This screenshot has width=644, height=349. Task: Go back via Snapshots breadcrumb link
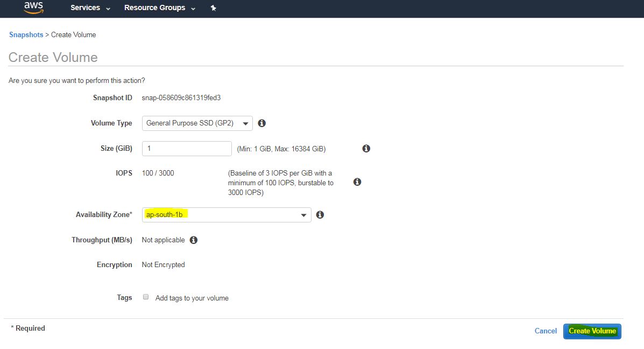point(26,35)
